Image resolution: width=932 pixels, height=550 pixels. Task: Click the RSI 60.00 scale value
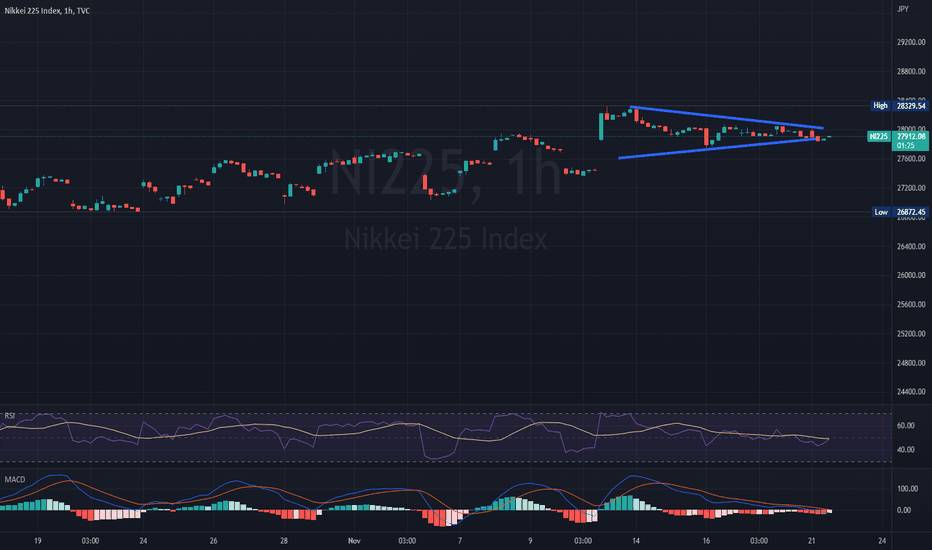coord(905,426)
